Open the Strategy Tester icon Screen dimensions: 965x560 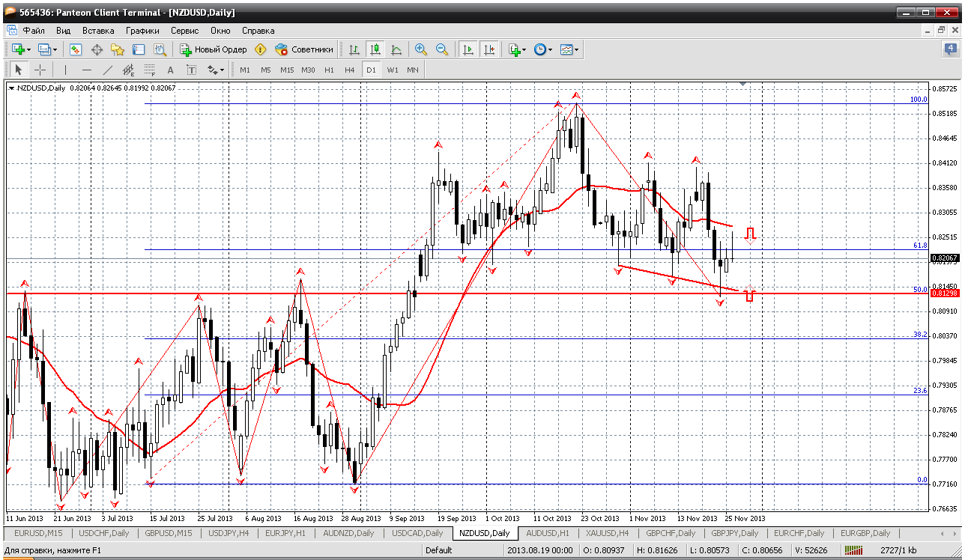point(160,49)
